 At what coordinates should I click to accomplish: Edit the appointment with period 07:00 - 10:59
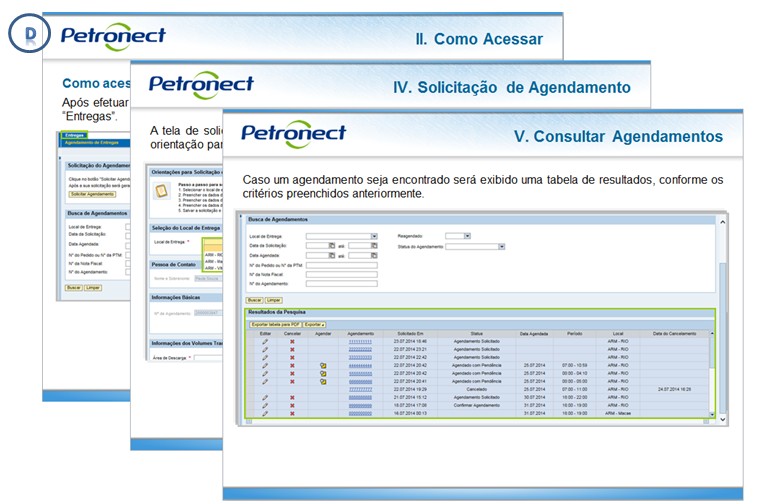point(265,365)
